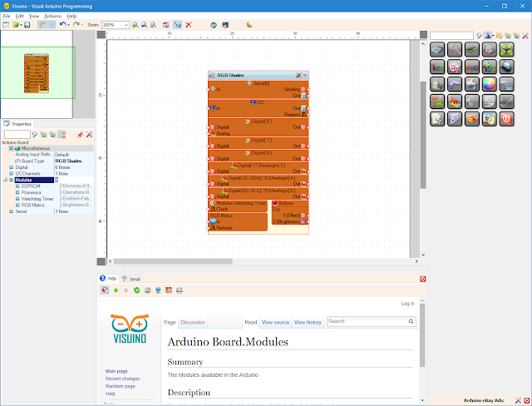Click the Arduino globe compile icon
Image resolution: width=532 pixels, height=406 pixels.
click(214, 25)
